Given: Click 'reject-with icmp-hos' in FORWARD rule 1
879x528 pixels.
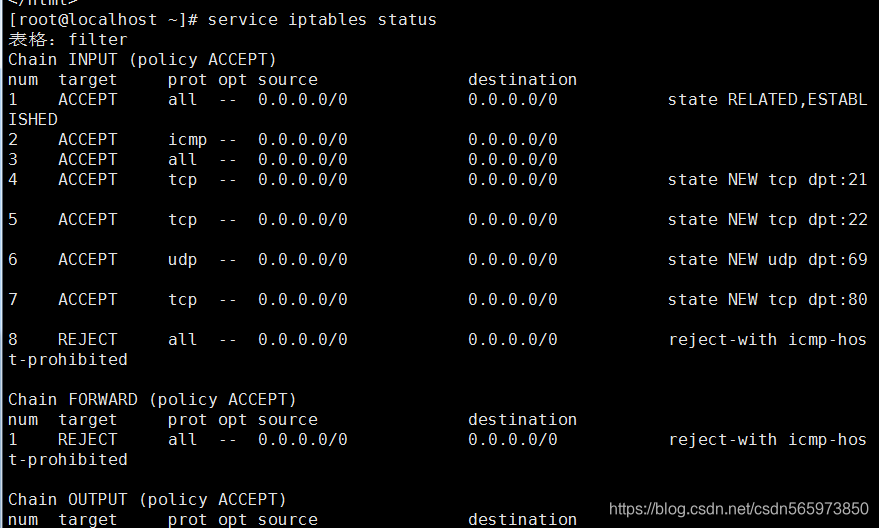Looking at the screenshot, I should [x=767, y=440].
